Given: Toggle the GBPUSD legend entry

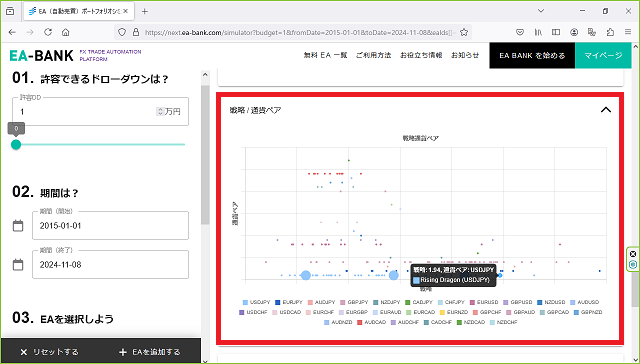Looking at the screenshot, I should pyautogui.click(x=518, y=302).
